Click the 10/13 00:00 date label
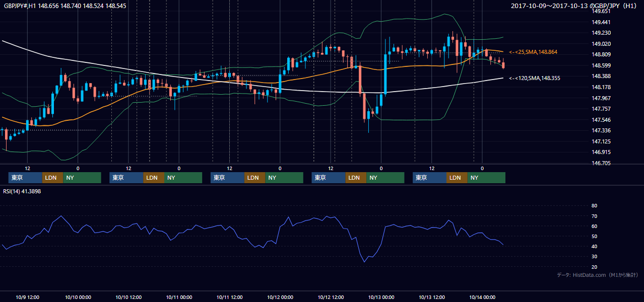The height and width of the screenshot is (302, 644). coord(381,297)
